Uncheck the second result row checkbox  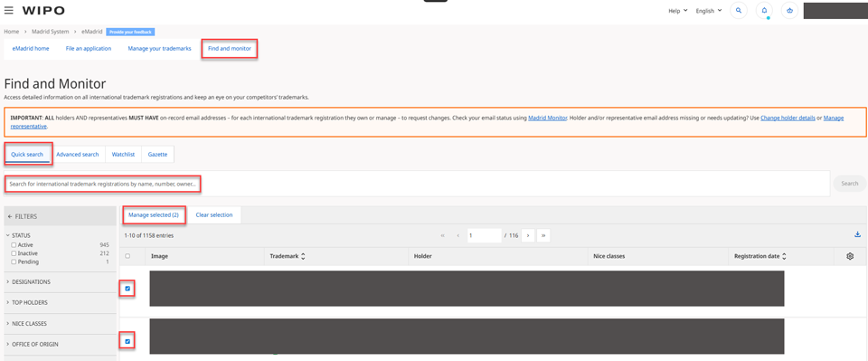click(x=127, y=342)
